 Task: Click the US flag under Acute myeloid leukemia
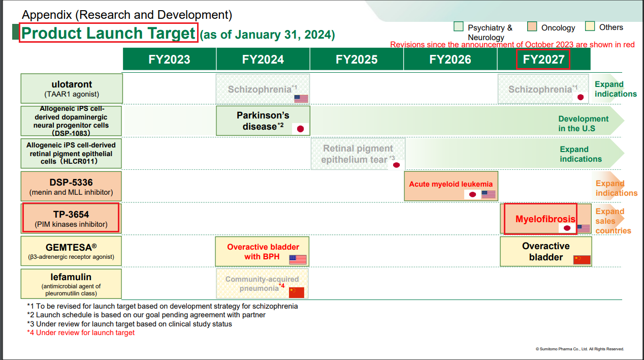coord(489,194)
